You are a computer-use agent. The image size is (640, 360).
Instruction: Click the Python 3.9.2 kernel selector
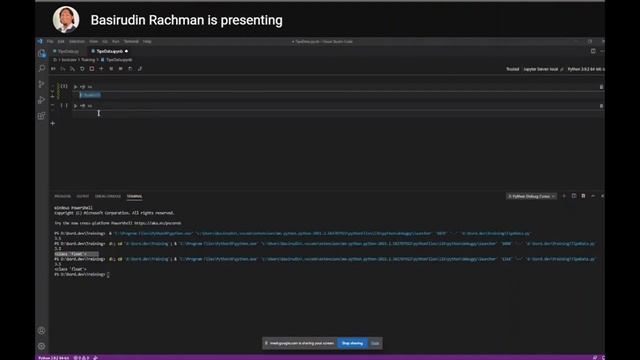586,69
